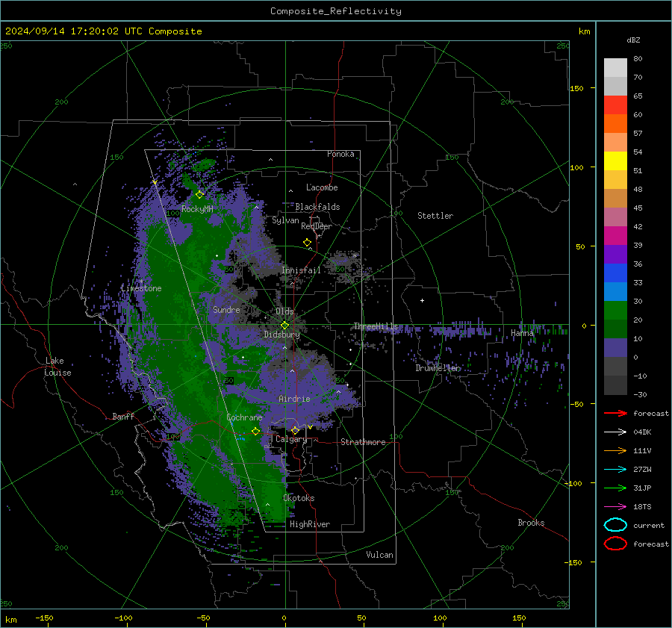Select the Okotoks label
Image resolution: width=672 pixels, height=628 pixels.
point(299,498)
